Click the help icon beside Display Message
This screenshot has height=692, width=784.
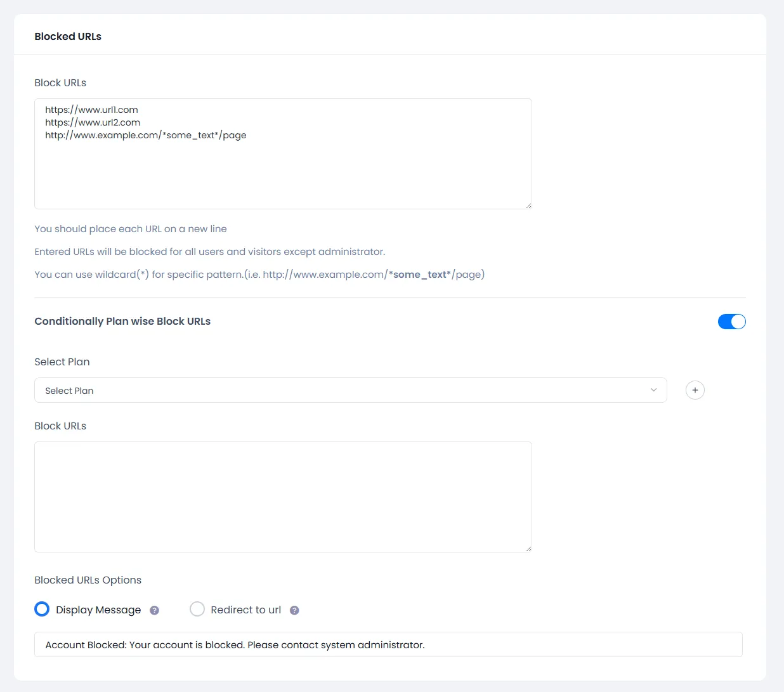[154, 610]
